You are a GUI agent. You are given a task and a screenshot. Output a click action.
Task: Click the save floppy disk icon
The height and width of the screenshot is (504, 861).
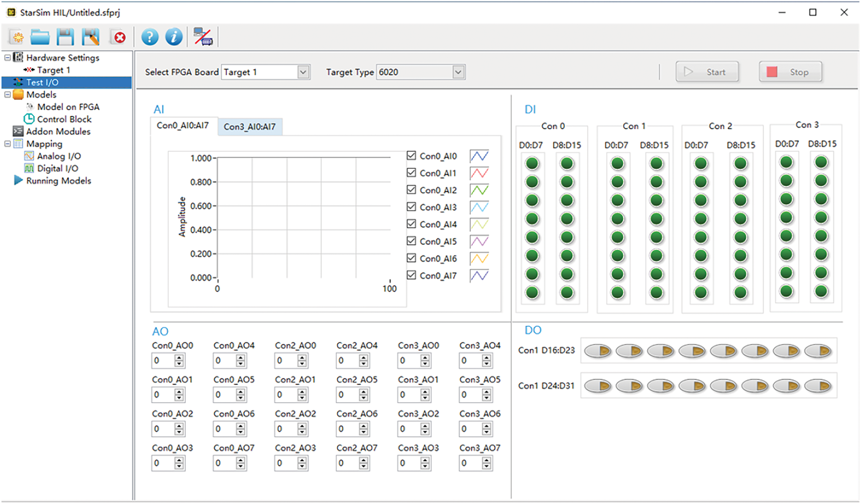pyautogui.click(x=65, y=37)
